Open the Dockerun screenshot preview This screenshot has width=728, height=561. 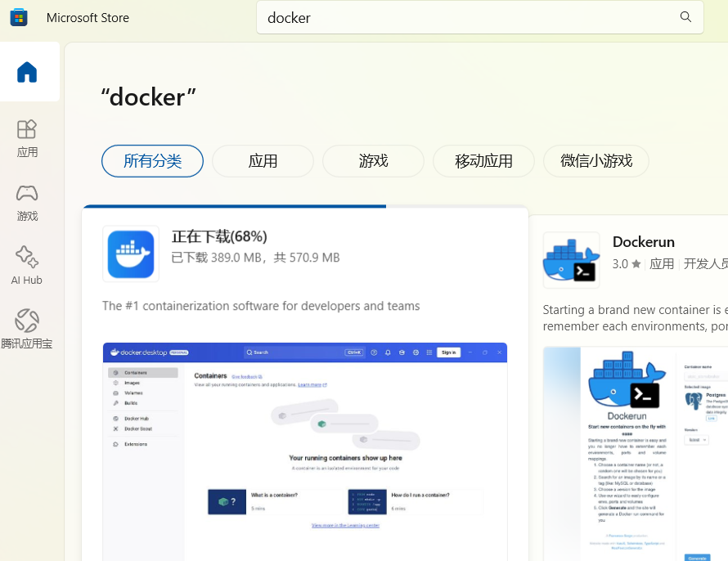(636, 454)
